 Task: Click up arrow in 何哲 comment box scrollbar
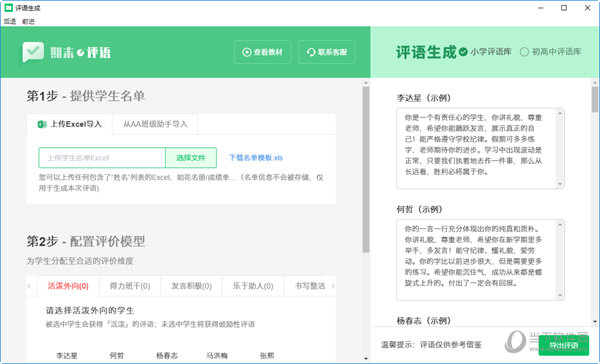[x=560, y=224]
